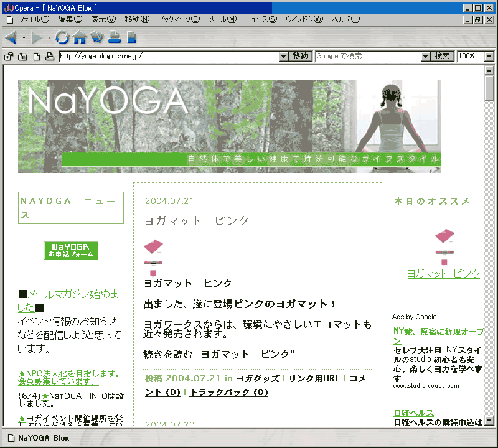Screen dimensions: 498x448
Task: Open the sidebar ヨガマット ピンク green link
Action: 444,273
